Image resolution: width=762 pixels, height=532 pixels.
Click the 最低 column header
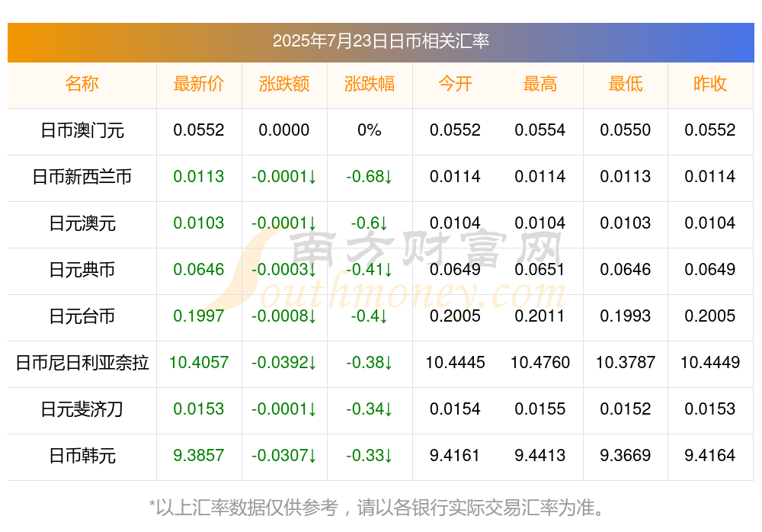[626, 84]
